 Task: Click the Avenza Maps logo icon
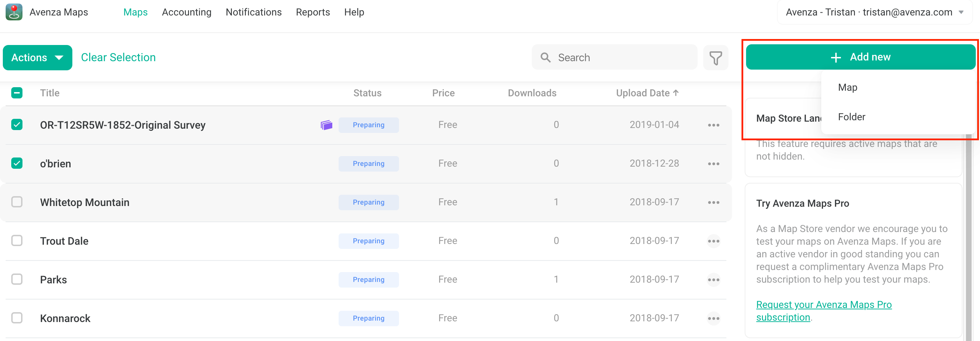[14, 12]
